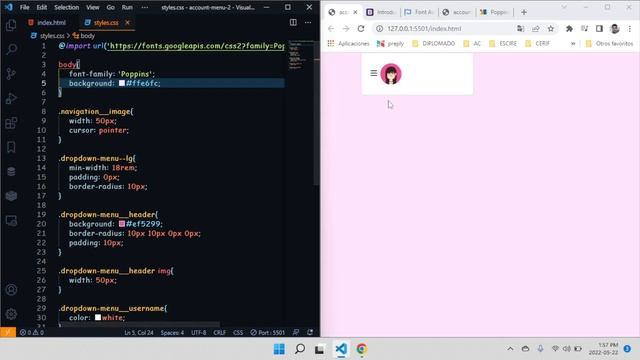Click the feedback icon in status bar
Viewport: 640px width, 360px height.
pos(296,333)
